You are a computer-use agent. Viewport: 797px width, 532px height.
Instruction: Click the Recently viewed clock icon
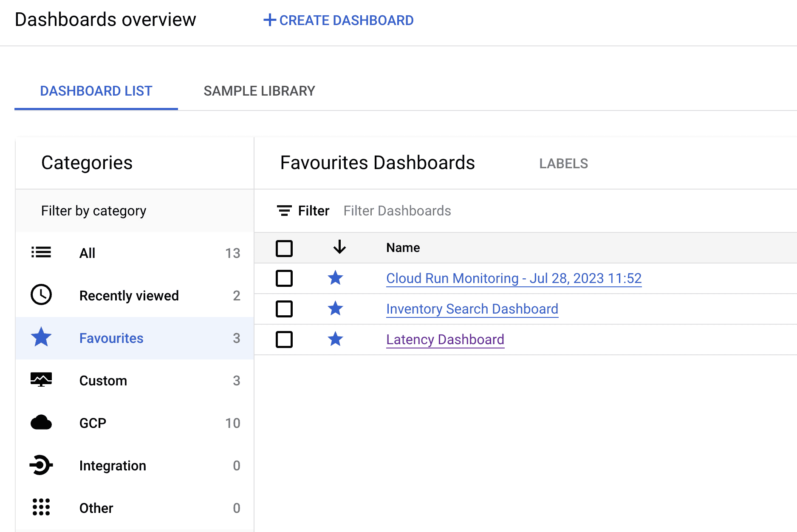[41, 294]
